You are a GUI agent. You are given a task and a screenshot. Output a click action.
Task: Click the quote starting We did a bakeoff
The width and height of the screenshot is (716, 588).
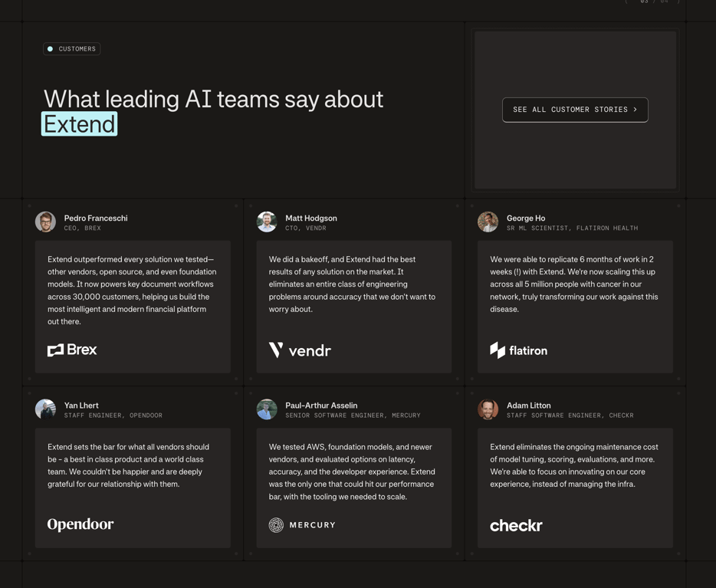tap(352, 284)
